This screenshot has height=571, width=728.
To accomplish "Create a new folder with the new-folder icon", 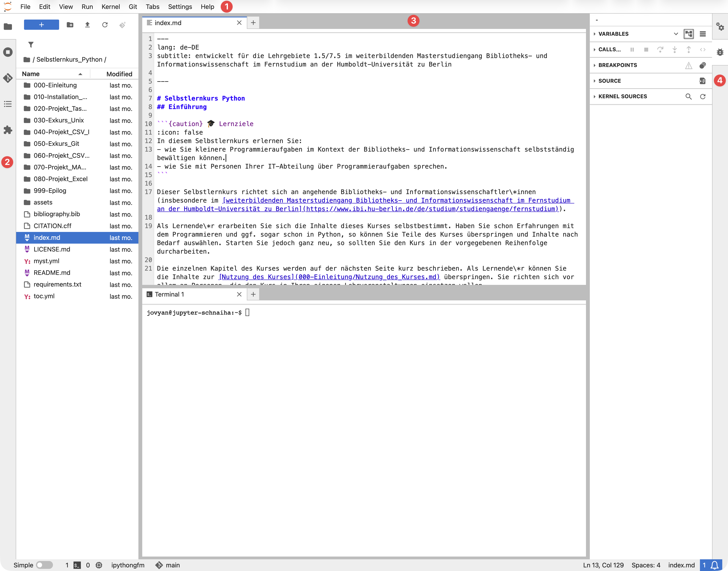I will click(x=70, y=25).
